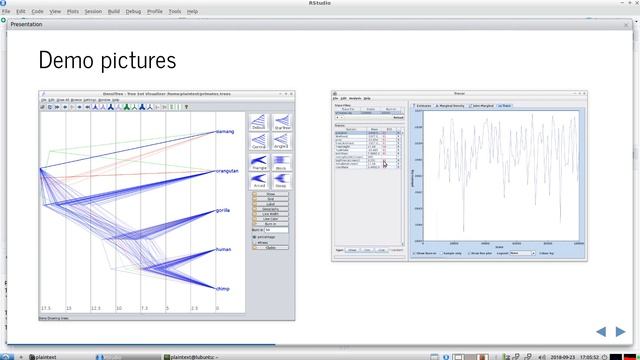Screen dimensions: 640x360
Task: Open the RStudio File menu
Action: pos(6,11)
